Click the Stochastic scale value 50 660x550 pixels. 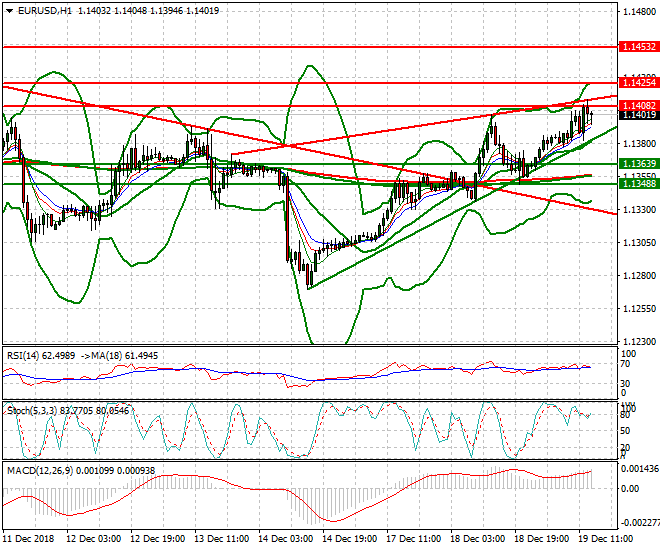[x=625, y=431]
